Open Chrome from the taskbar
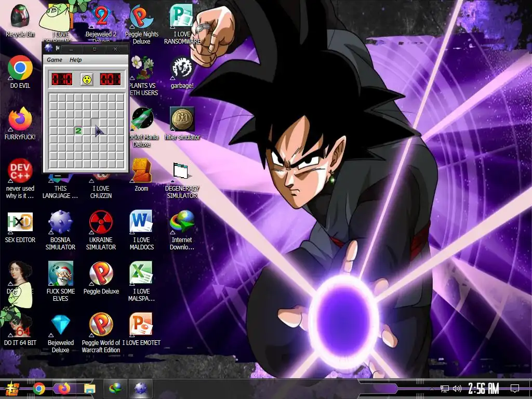532x399 pixels. (x=39, y=389)
